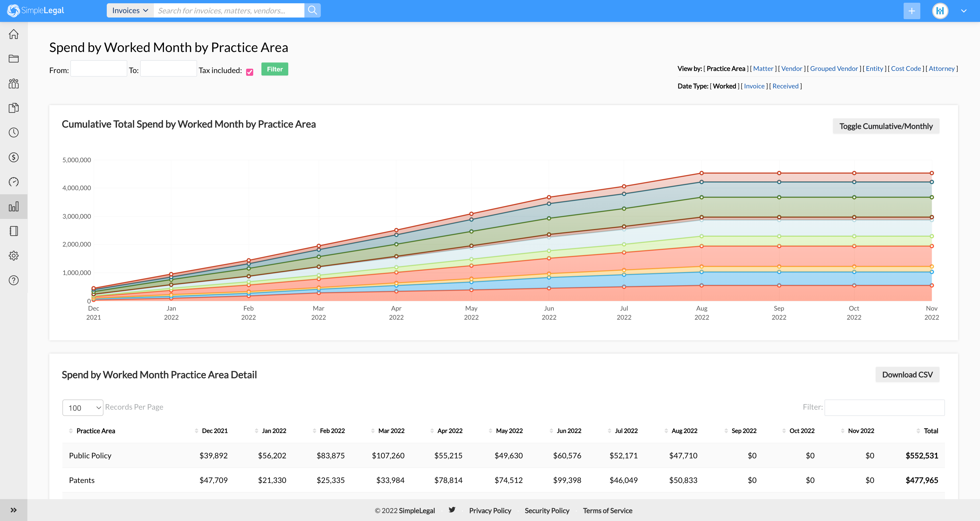This screenshot has width=980, height=521.
Task: Open the Matters folder icon in sidebar
Action: [x=14, y=59]
